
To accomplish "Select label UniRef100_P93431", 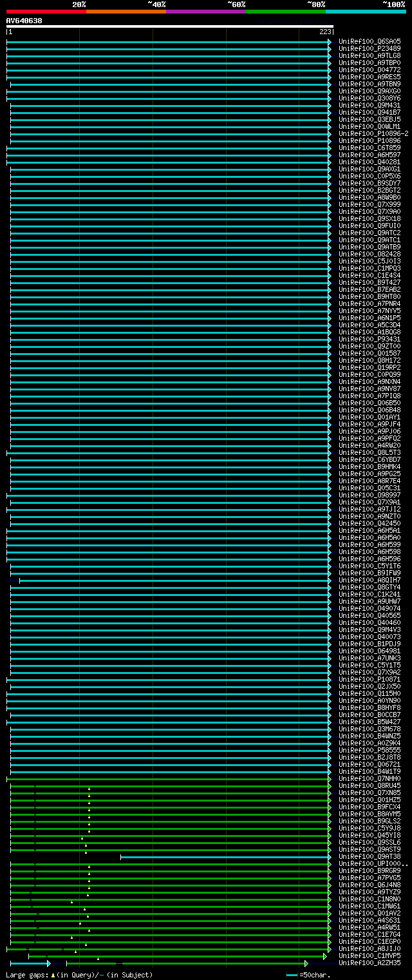I will pos(370,339).
